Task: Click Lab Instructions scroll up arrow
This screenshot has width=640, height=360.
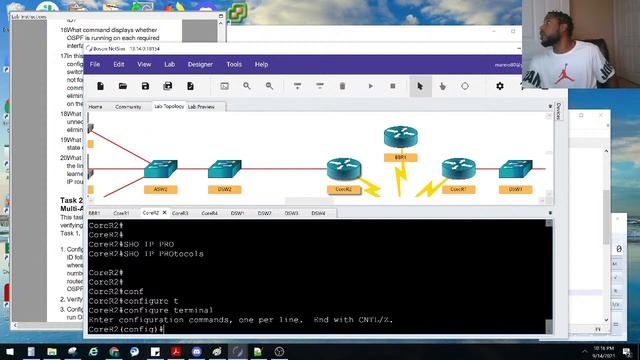Action: (x=221, y=23)
